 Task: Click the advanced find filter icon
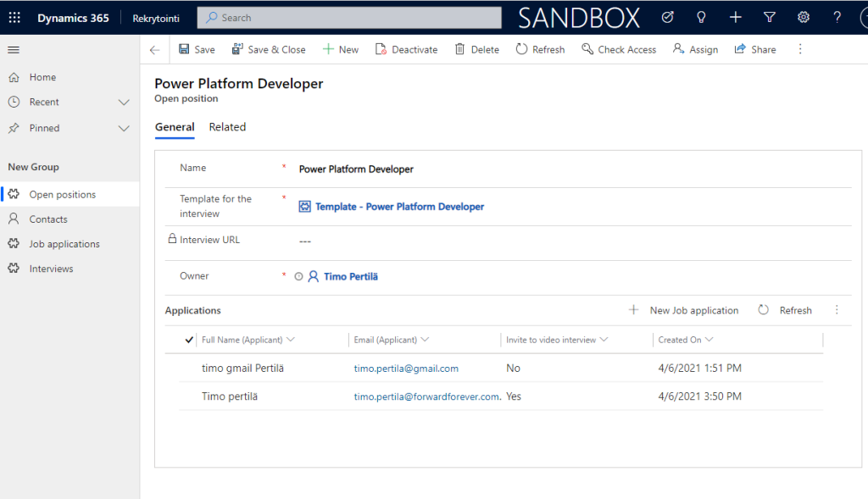(770, 18)
